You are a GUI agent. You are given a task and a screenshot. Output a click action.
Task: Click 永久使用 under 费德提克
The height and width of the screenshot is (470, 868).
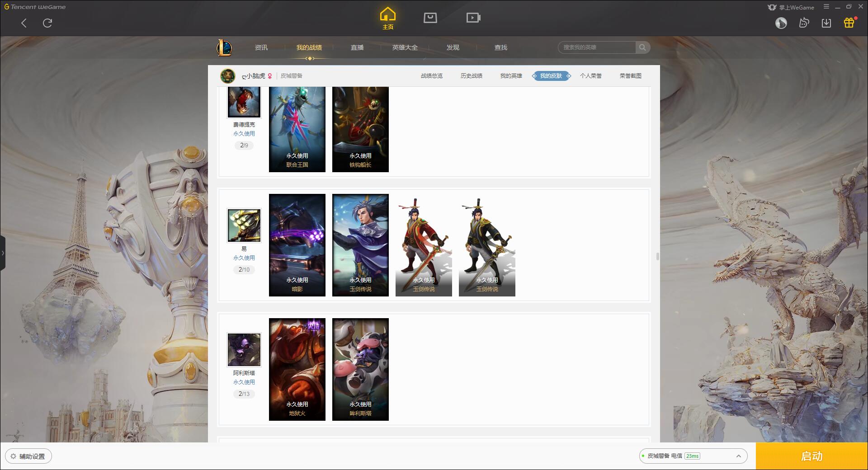coord(244,134)
